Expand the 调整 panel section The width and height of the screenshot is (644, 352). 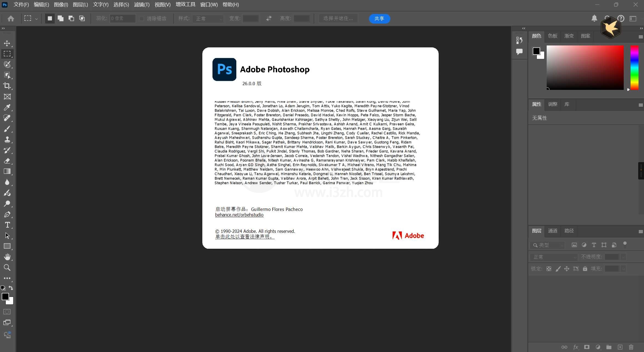coord(552,104)
